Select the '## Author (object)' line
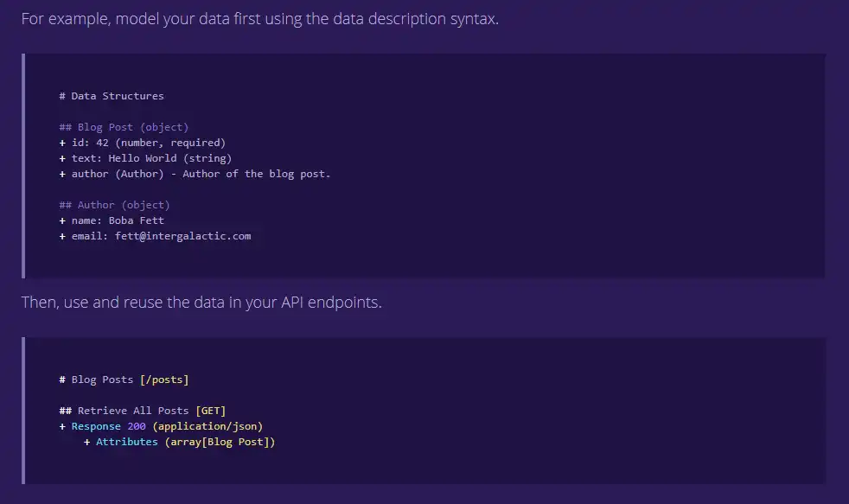This screenshot has width=849, height=504. click(114, 205)
